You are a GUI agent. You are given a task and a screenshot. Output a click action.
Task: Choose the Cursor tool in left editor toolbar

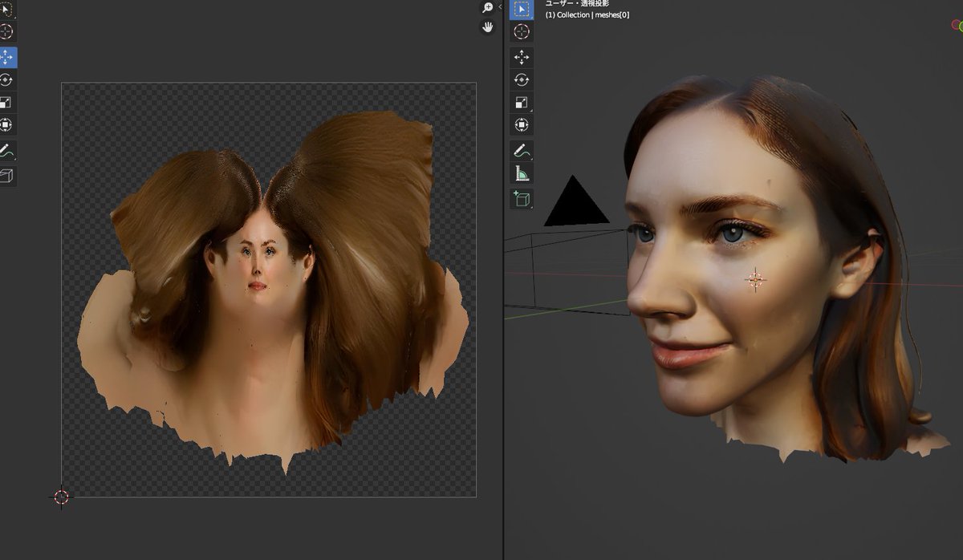coord(6,32)
